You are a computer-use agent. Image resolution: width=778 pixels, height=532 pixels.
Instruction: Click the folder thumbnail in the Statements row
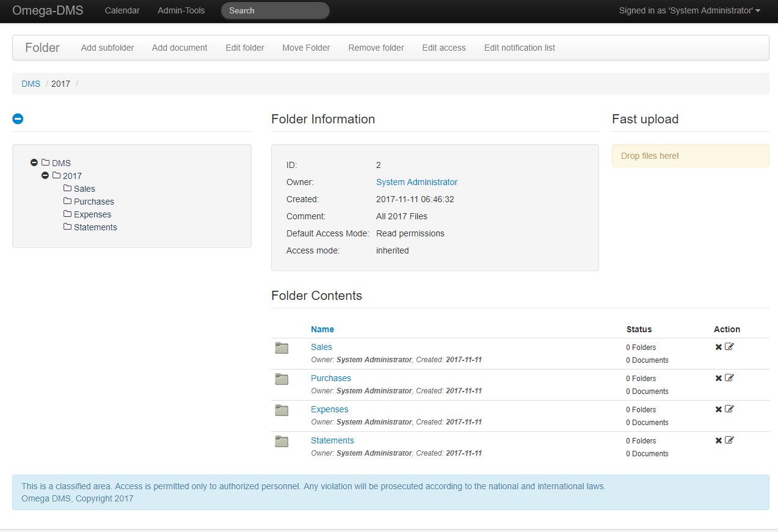coord(282,442)
